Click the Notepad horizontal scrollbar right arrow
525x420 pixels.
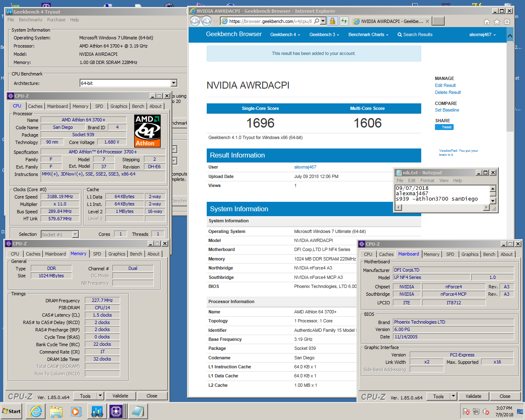point(486,208)
